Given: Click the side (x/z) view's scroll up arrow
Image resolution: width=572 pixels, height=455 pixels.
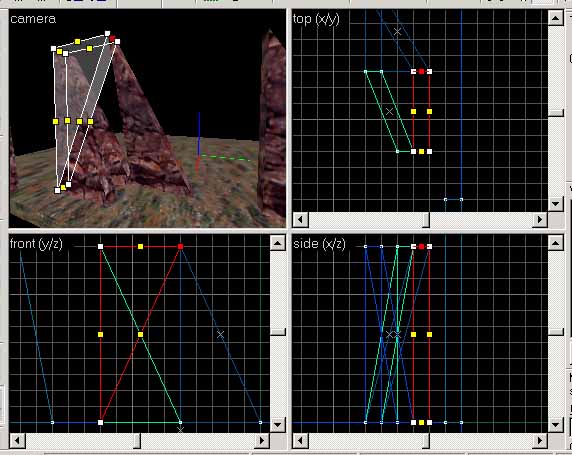Looking at the screenshot, I should coord(556,243).
